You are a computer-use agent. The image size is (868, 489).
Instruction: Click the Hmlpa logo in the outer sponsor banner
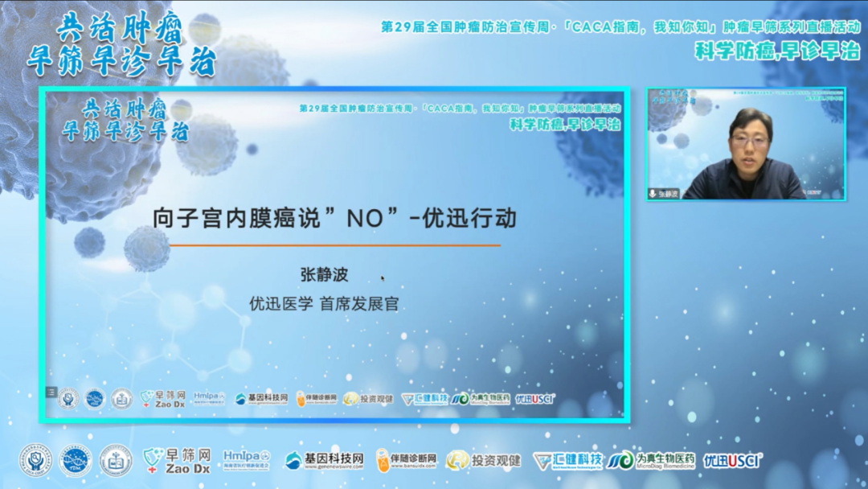pyautogui.click(x=247, y=460)
